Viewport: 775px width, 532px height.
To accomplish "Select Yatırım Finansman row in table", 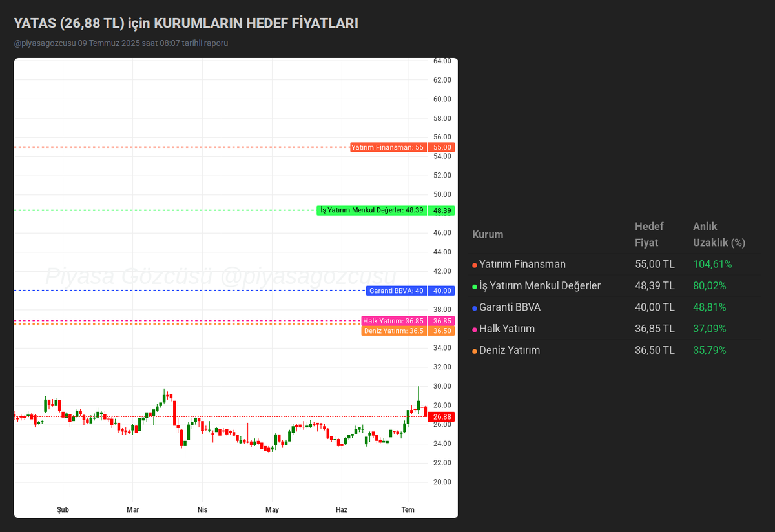I will click(615, 264).
